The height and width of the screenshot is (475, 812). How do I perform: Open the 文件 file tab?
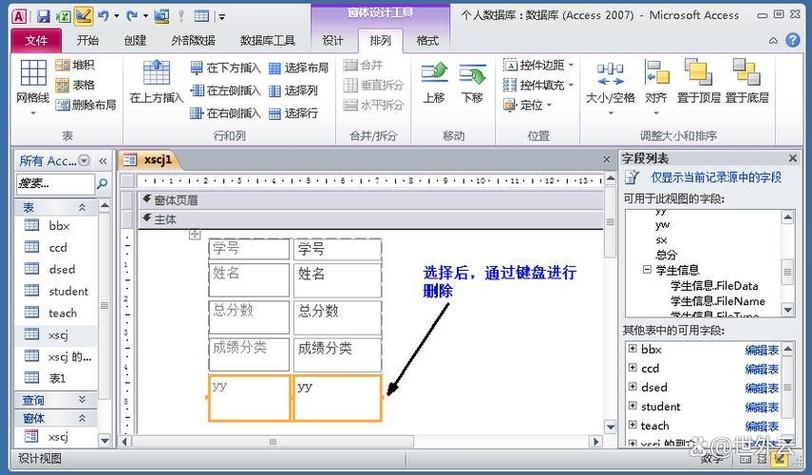[37, 41]
